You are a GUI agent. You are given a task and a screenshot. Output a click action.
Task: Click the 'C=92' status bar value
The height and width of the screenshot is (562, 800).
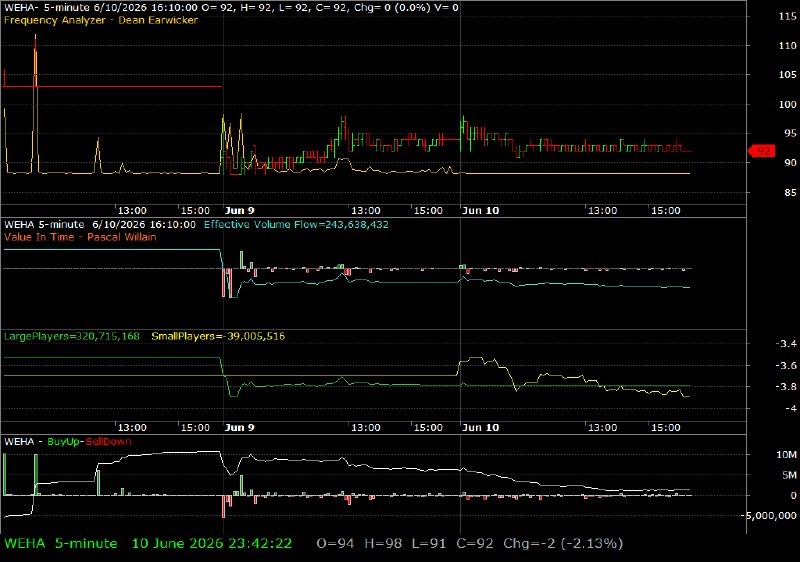474,544
